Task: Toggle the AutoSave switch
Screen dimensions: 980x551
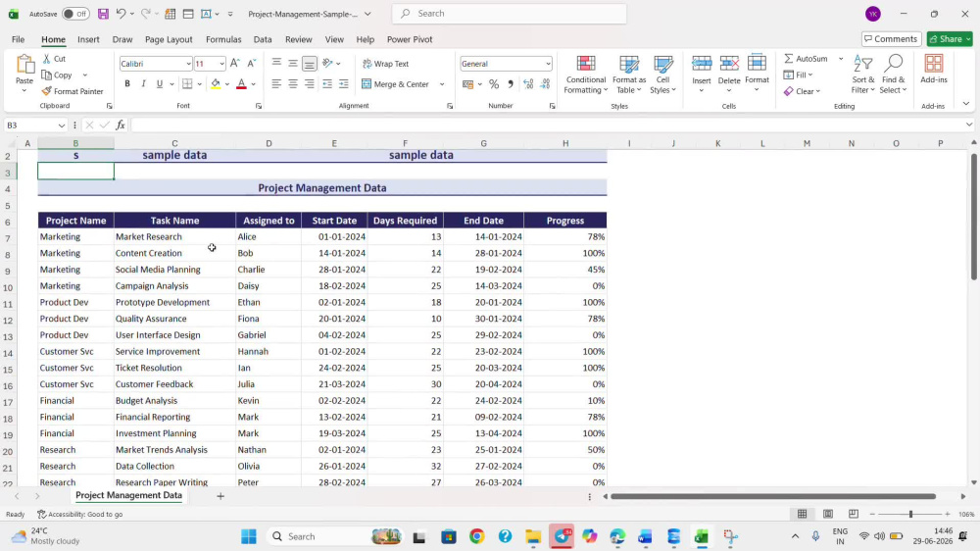Action: click(75, 13)
